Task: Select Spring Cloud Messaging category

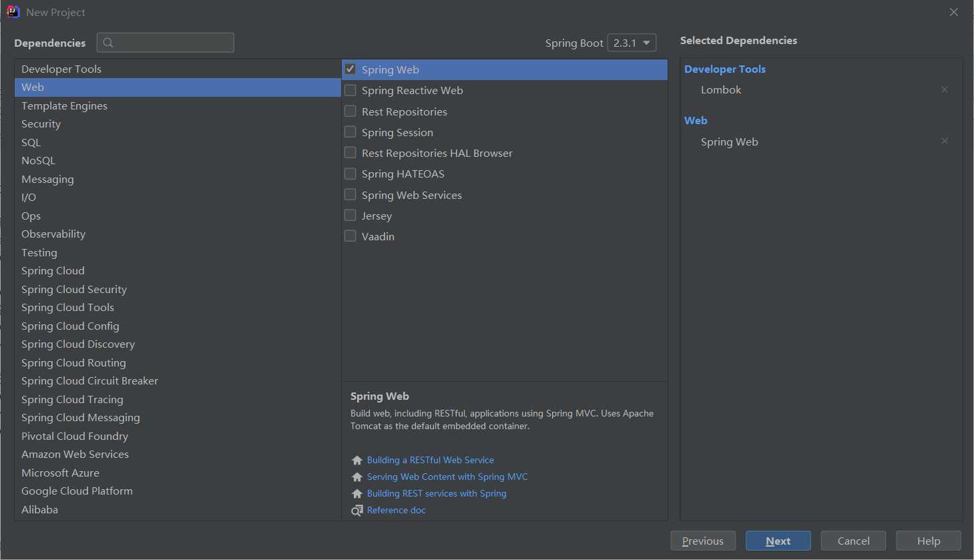Action: [178, 418]
